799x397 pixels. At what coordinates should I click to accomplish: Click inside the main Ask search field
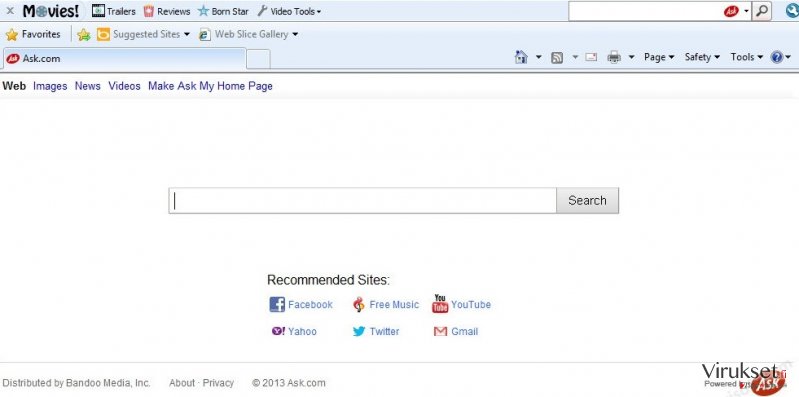(363, 200)
